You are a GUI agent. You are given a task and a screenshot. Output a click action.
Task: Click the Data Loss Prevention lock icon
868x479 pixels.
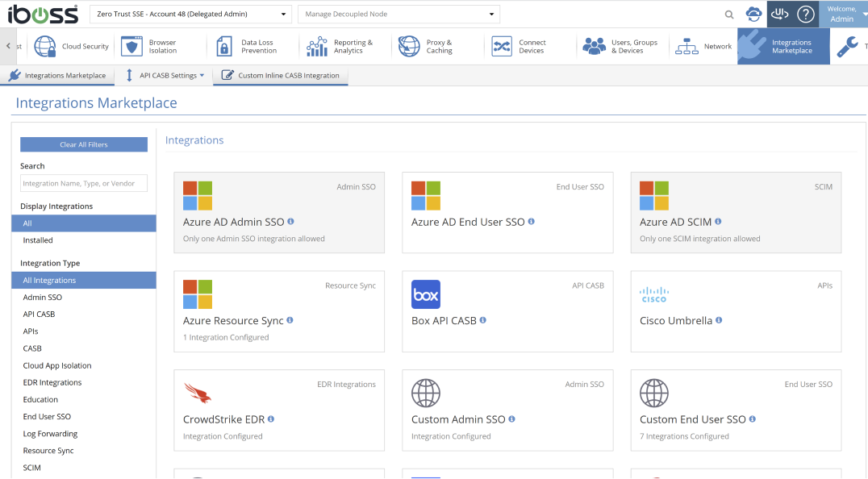224,47
